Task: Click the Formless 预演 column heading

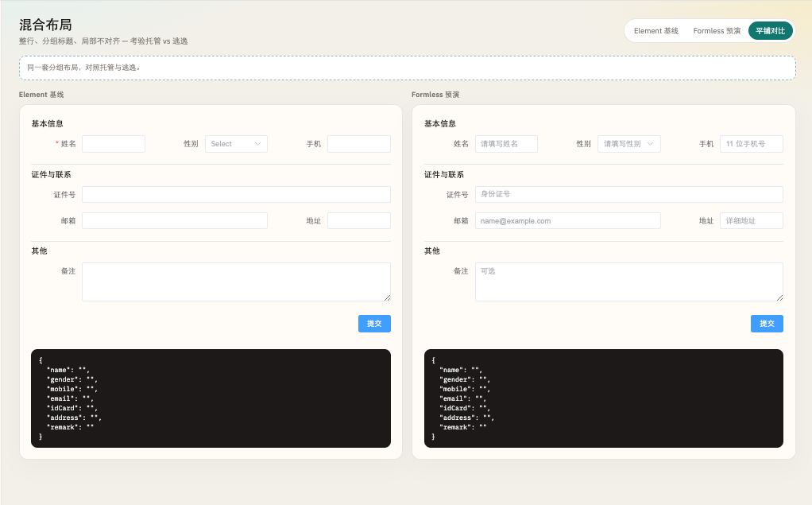Action: tap(435, 95)
